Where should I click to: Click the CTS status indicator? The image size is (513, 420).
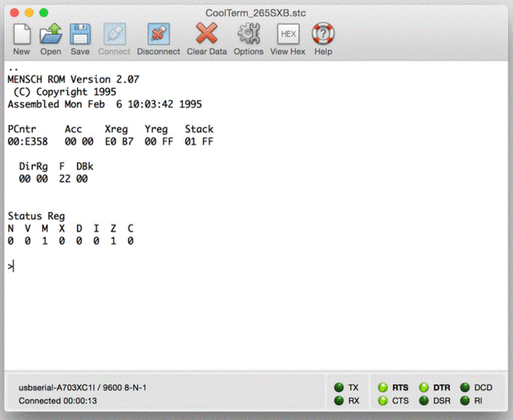tap(383, 401)
